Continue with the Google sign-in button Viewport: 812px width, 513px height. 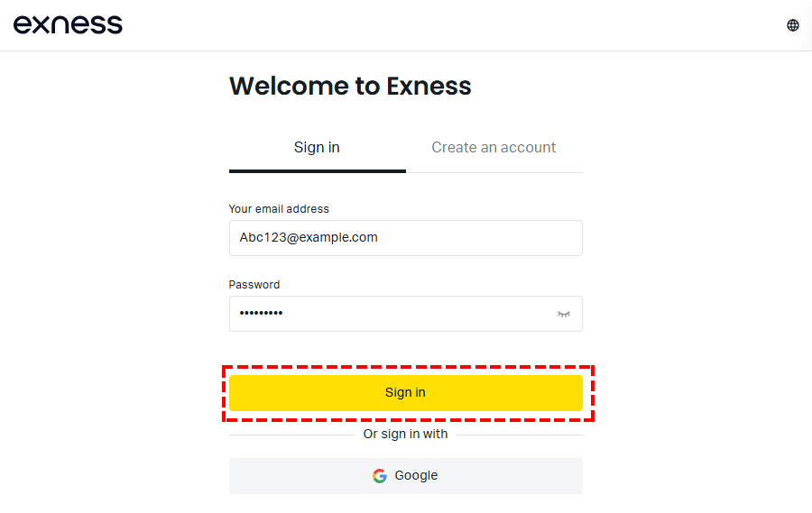[405, 476]
